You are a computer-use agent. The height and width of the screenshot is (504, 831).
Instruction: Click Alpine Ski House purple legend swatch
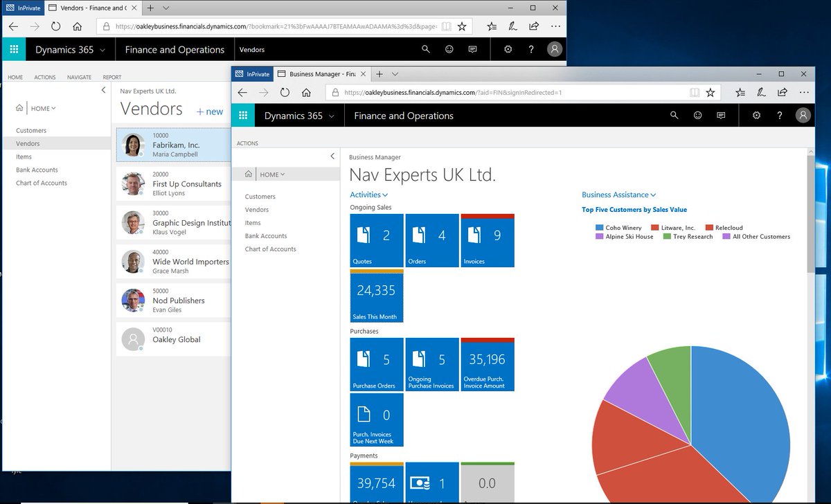[599, 237]
